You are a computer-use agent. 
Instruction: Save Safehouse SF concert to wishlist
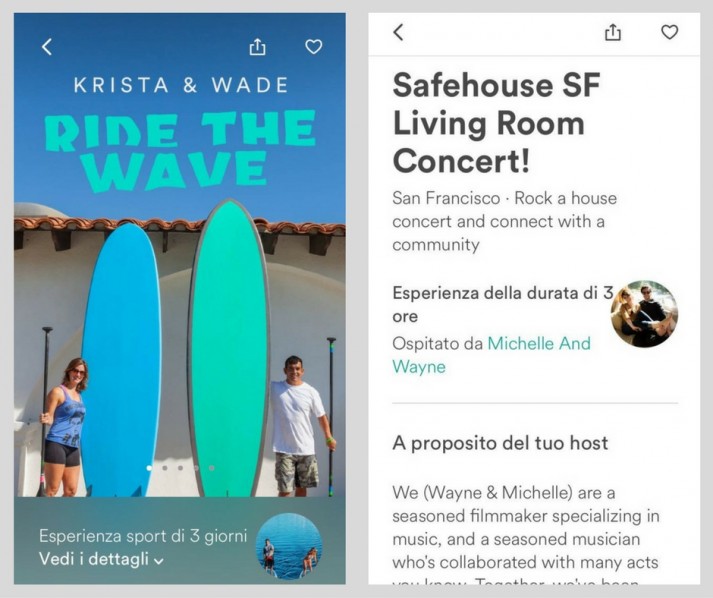(x=669, y=32)
